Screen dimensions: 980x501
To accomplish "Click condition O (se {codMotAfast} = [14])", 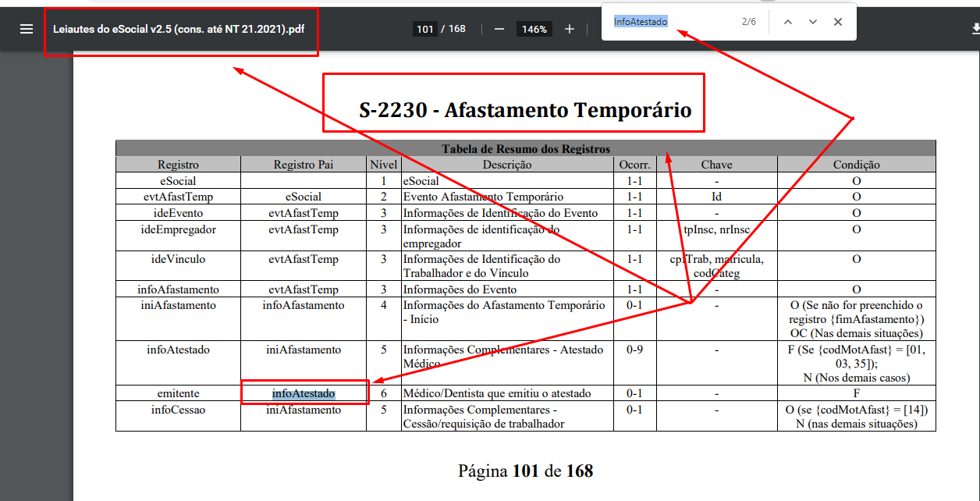I will 856,409.
